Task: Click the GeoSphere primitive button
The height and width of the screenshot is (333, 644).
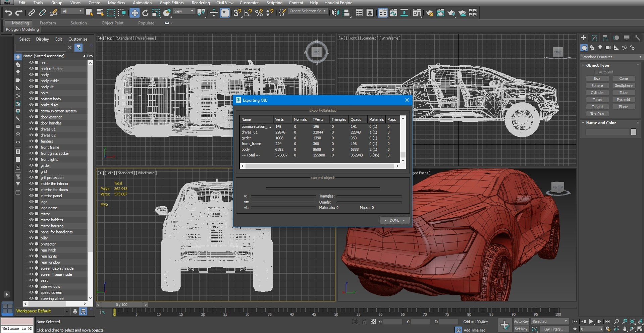Action: [624, 86]
